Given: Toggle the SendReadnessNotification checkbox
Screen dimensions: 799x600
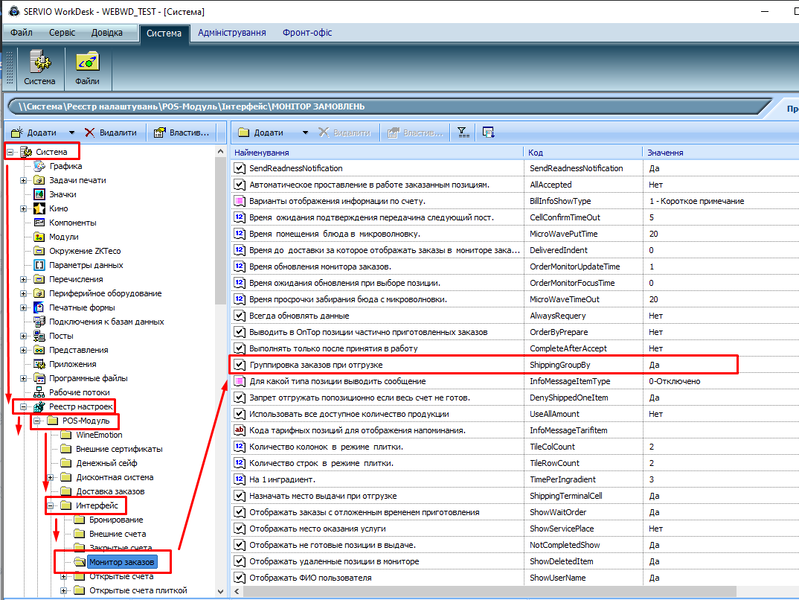Looking at the screenshot, I should click(240, 169).
